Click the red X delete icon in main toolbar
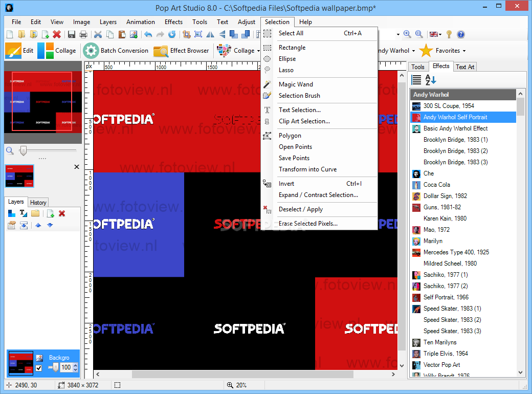 pyautogui.click(x=57, y=34)
